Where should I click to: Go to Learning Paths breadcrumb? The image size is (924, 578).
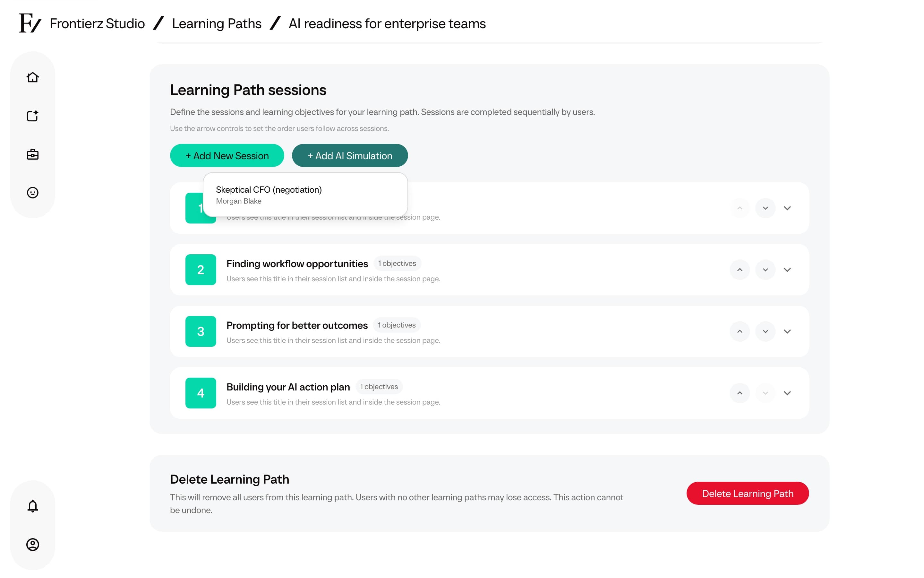click(217, 24)
